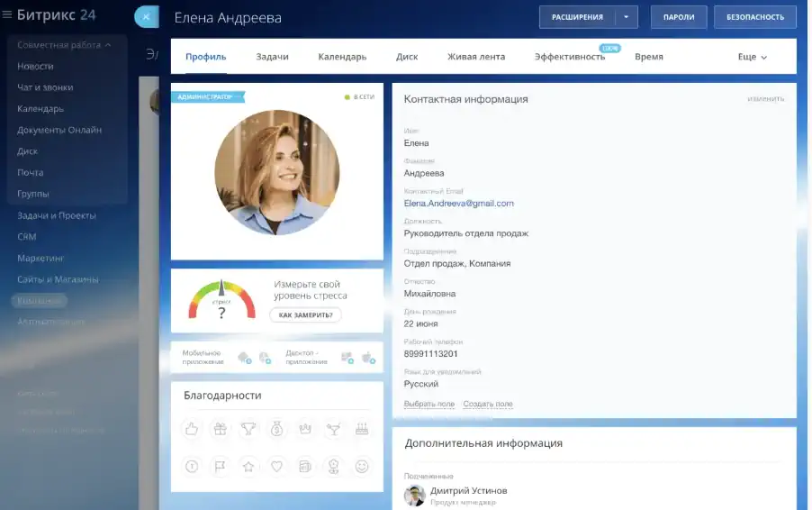
Task: Open the Elena.Andreeva@gmail.com email link
Action: coord(459,203)
